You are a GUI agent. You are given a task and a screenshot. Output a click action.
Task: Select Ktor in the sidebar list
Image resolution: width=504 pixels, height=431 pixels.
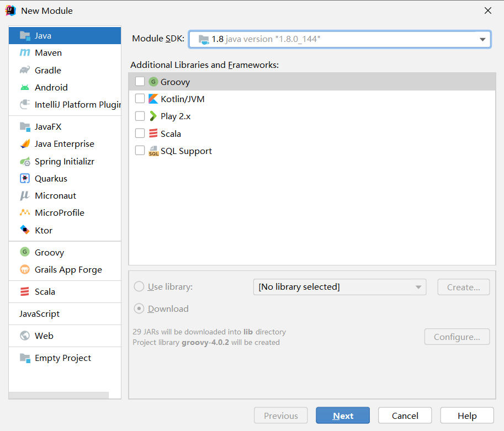tap(65, 230)
